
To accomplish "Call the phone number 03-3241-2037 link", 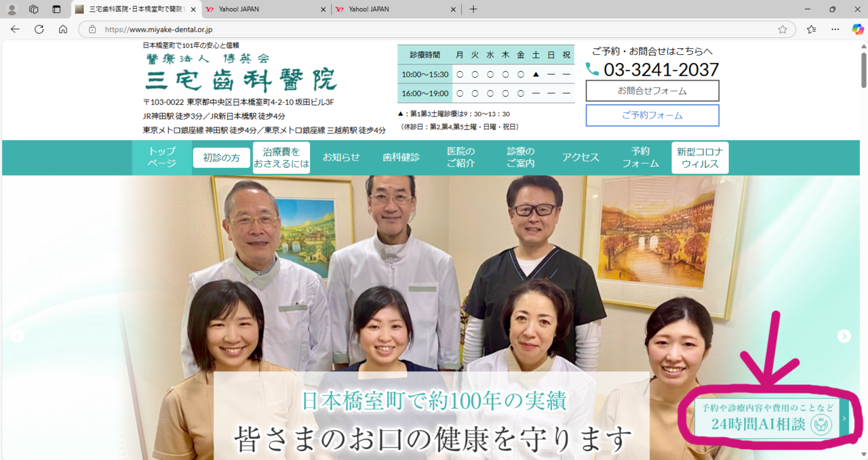I will [660, 70].
